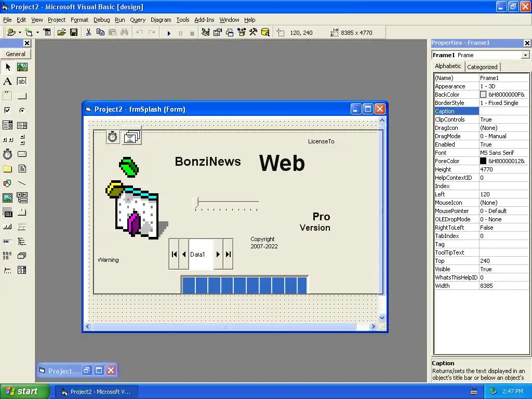Screen dimensions: 532x399
Task: Select the ListBox control tool
Action: (22, 125)
